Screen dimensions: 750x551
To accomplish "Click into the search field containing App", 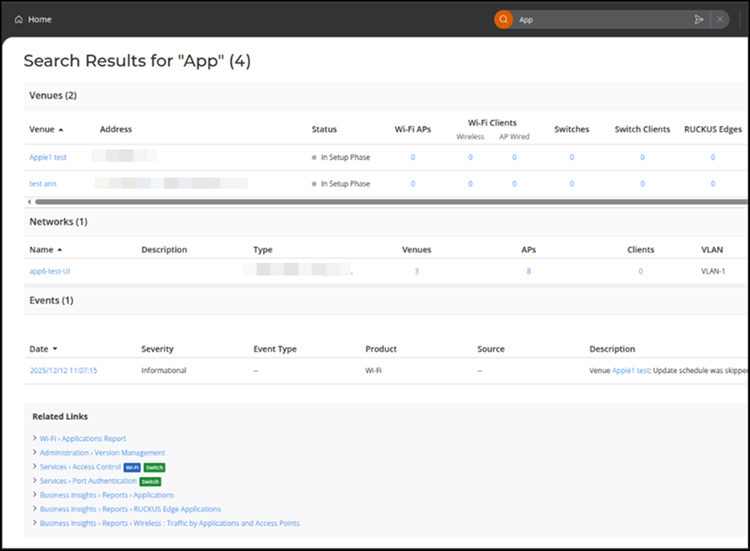I will 600,19.
